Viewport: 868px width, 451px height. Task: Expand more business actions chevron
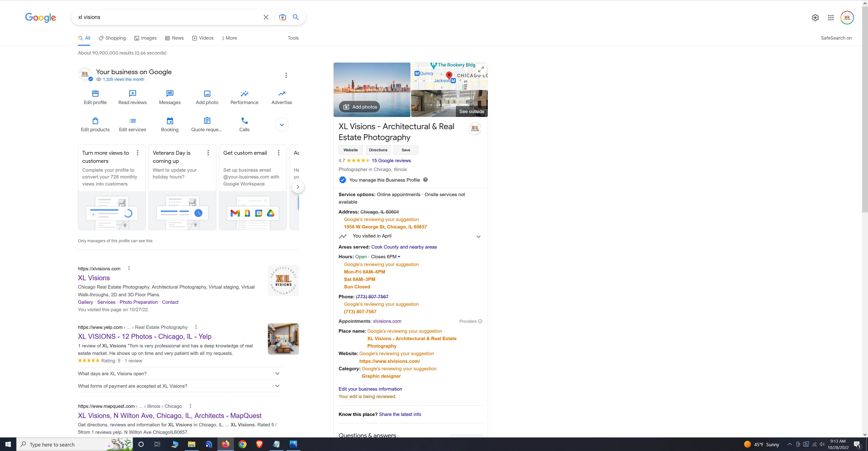pos(282,125)
